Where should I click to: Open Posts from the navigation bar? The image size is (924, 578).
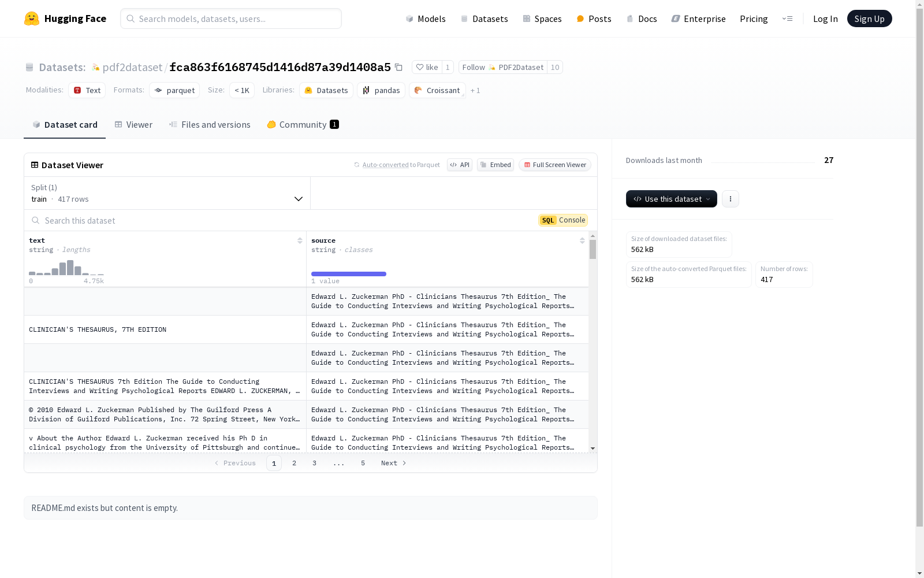pyautogui.click(x=594, y=18)
